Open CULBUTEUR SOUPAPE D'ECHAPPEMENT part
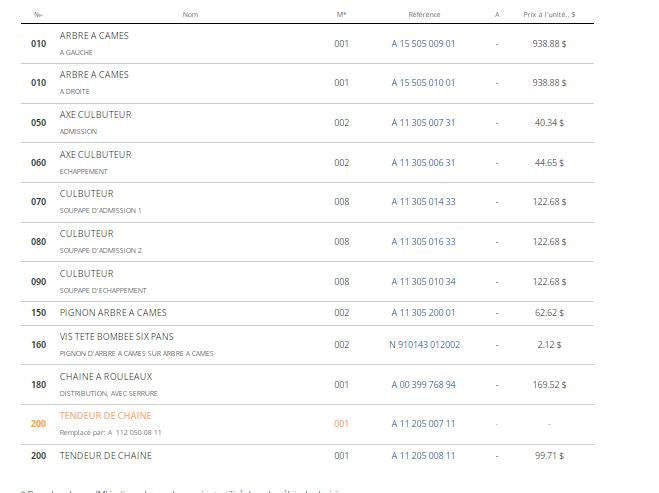This screenshot has height=493, width=659. [x=87, y=274]
